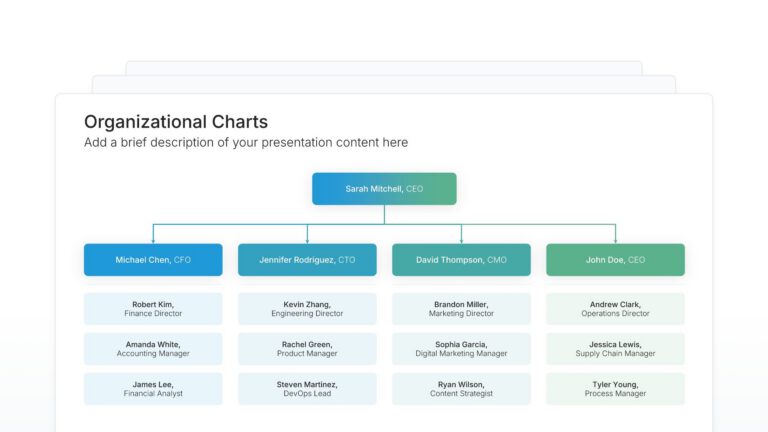Select the Sarah Mitchell, CEO box
The width and height of the screenshot is (768, 432).
point(384,189)
